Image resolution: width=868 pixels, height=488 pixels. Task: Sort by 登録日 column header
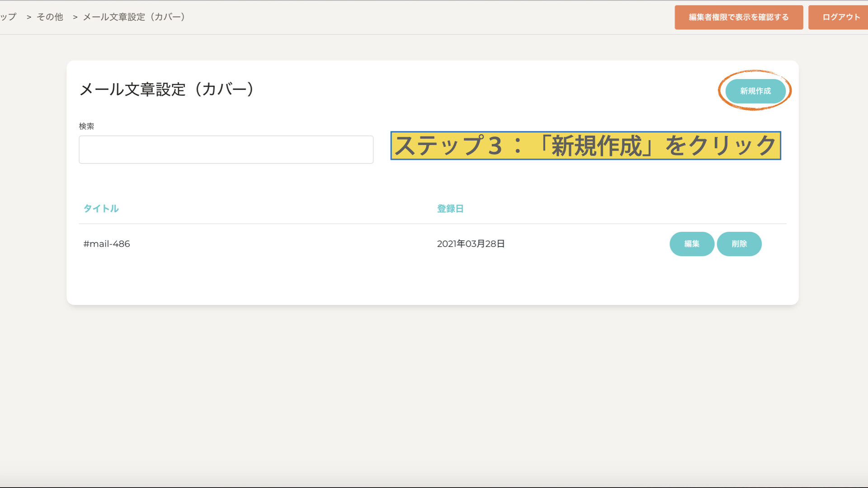(450, 208)
